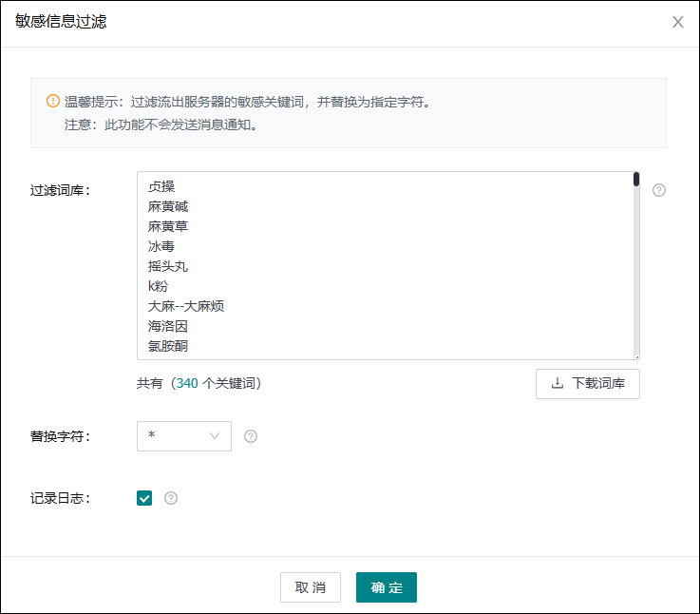Click the 下载词库 button
Image resolution: width=700 pixels, height=614 pixels.
588,383
